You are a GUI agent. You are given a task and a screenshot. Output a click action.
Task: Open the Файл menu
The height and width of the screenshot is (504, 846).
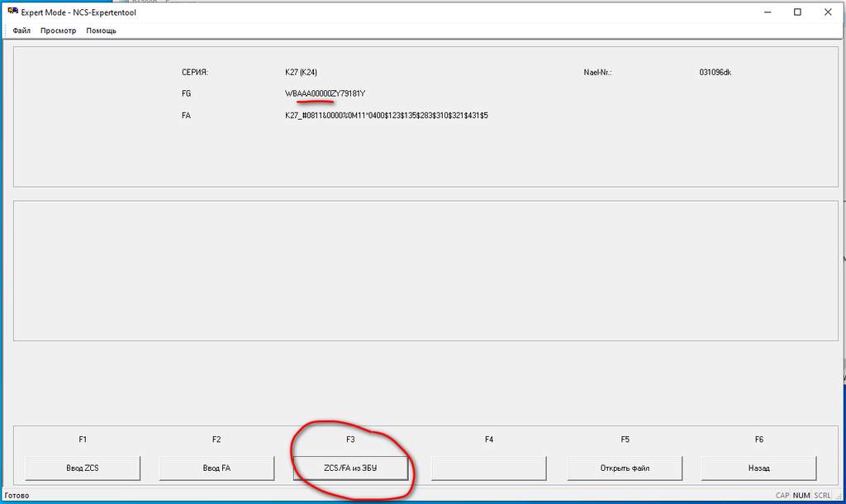click(x=21, y=31)
